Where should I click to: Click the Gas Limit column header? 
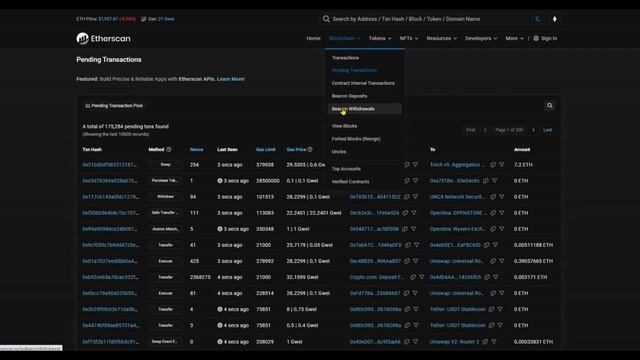coord(266,149)
